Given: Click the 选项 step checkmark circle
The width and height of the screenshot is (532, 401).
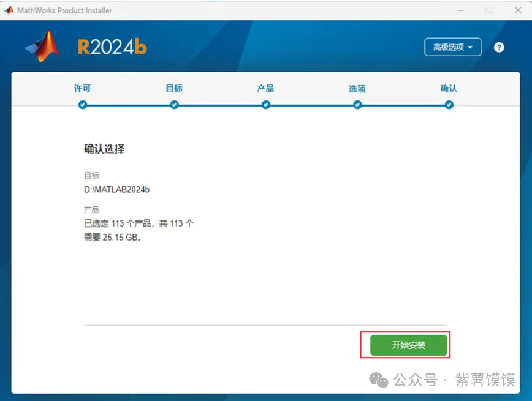Looking at the screenshot, I should coord(357,105).
